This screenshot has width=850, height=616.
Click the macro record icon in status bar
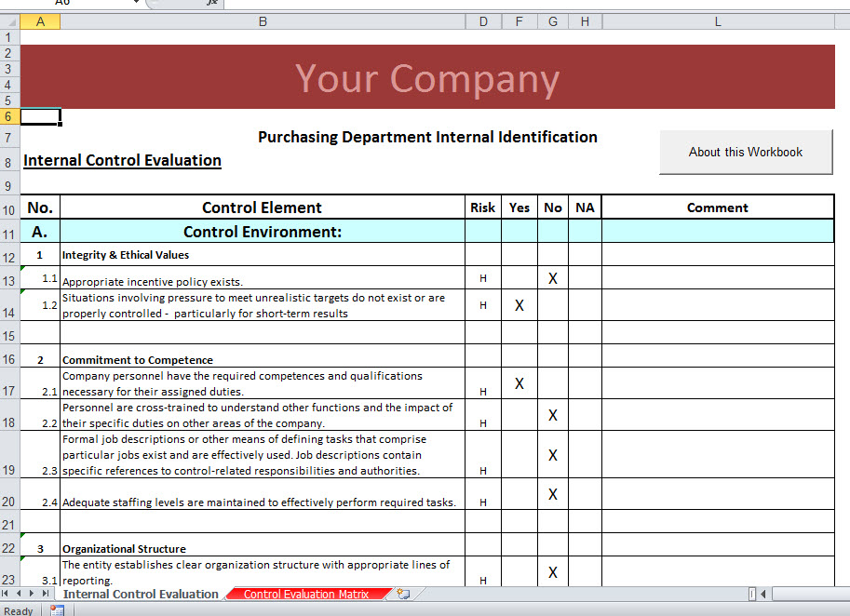point(58,610)
